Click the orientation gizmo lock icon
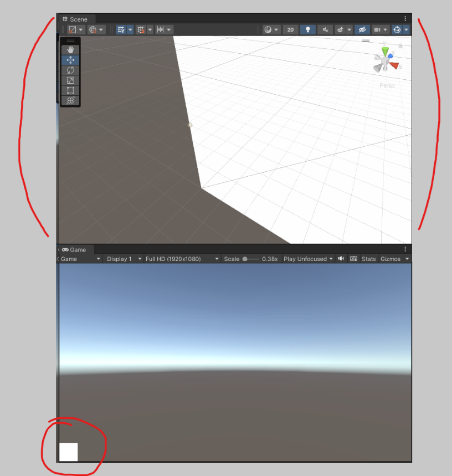The image size is (452, 476). pos(400,46)
